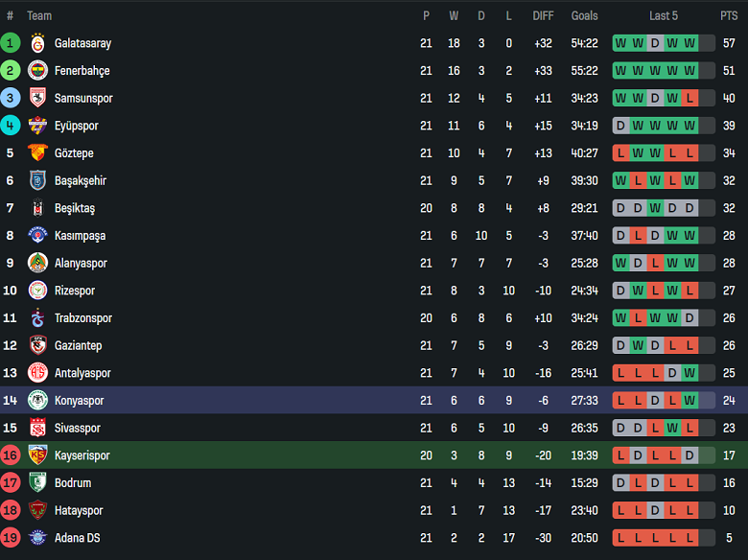Click the Goals column header

(584, 15)
